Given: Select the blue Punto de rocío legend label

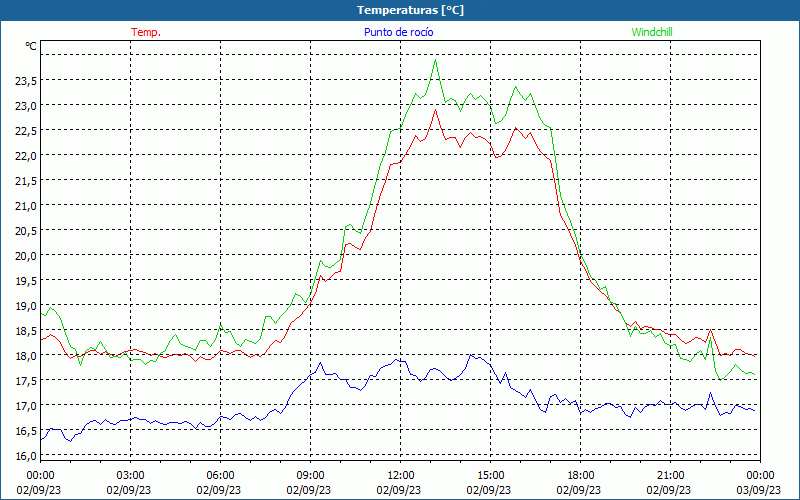Looking at the screenshot, I should 398,32.
